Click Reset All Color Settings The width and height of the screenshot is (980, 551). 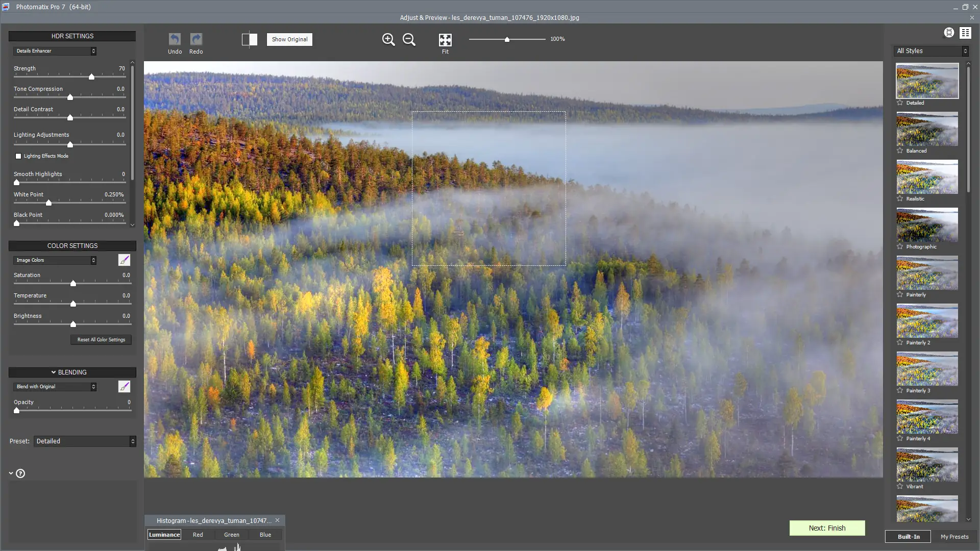tap(101, 340)
